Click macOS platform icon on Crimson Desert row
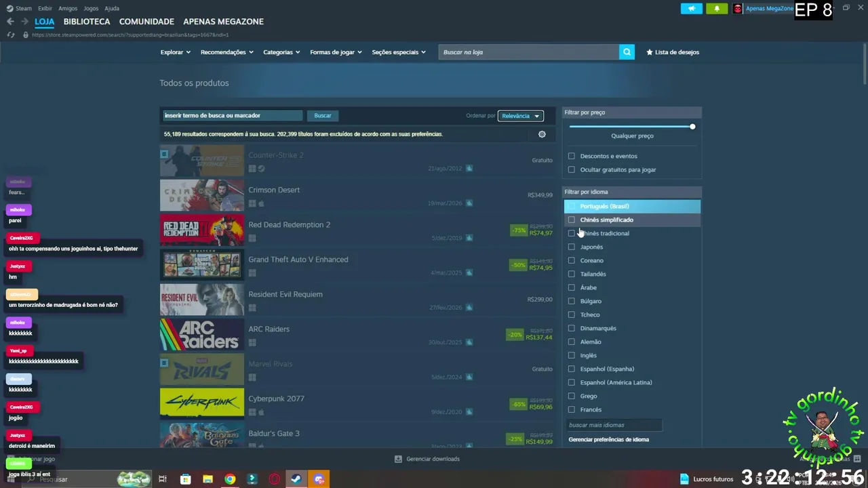Image resolution: width=868 pixels, height=488 pixels. 261,203
